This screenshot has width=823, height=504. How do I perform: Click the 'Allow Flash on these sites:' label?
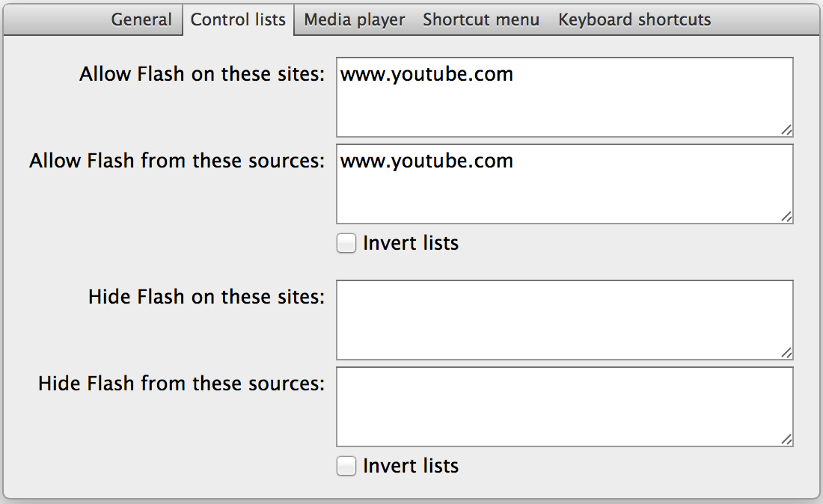(x=202, y=75)
